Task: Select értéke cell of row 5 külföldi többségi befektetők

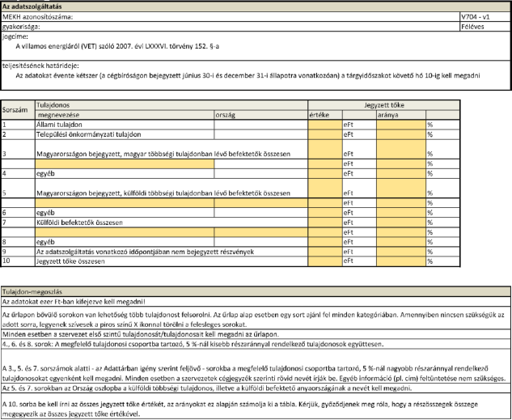Action: (x=325, y=189)
